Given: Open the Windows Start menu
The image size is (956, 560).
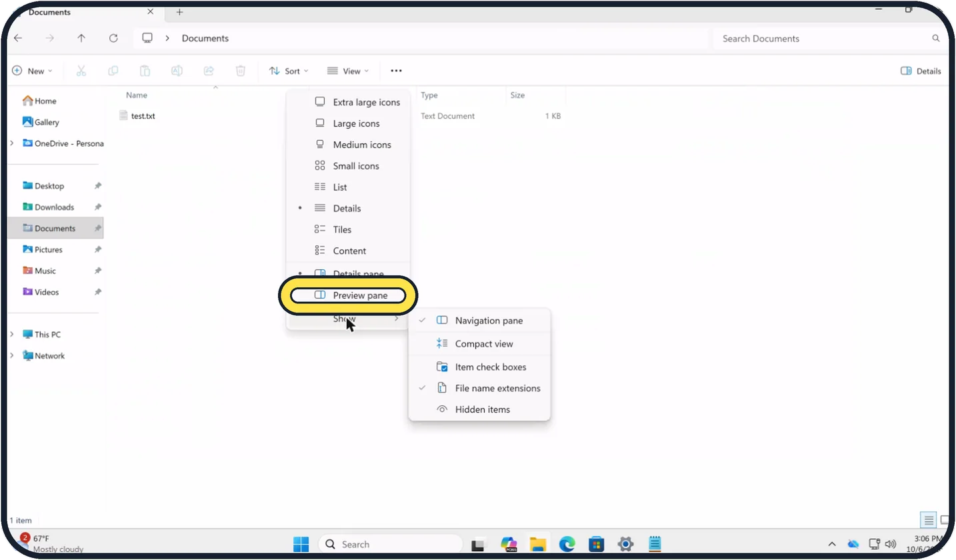Looking at the screenshot, I should coord(301,544).
